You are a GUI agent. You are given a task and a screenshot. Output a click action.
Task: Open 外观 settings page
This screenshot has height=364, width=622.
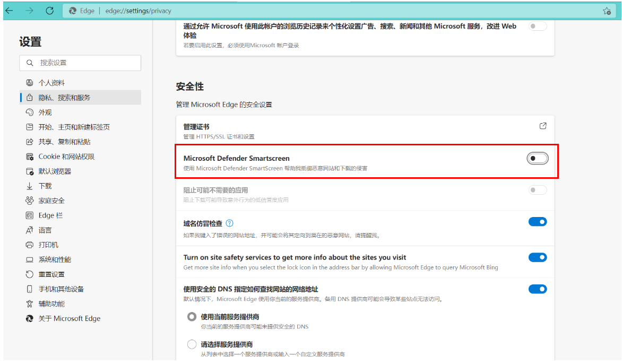tap(80, 112)
